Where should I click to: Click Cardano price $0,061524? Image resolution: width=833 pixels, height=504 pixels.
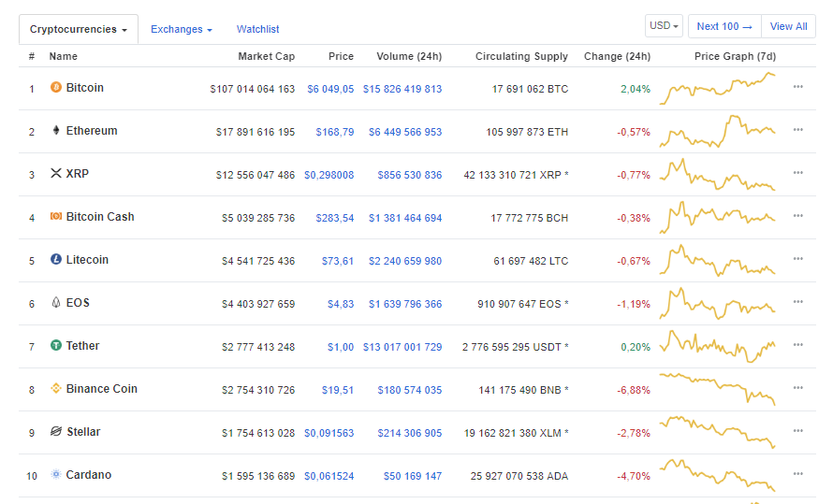329,476
